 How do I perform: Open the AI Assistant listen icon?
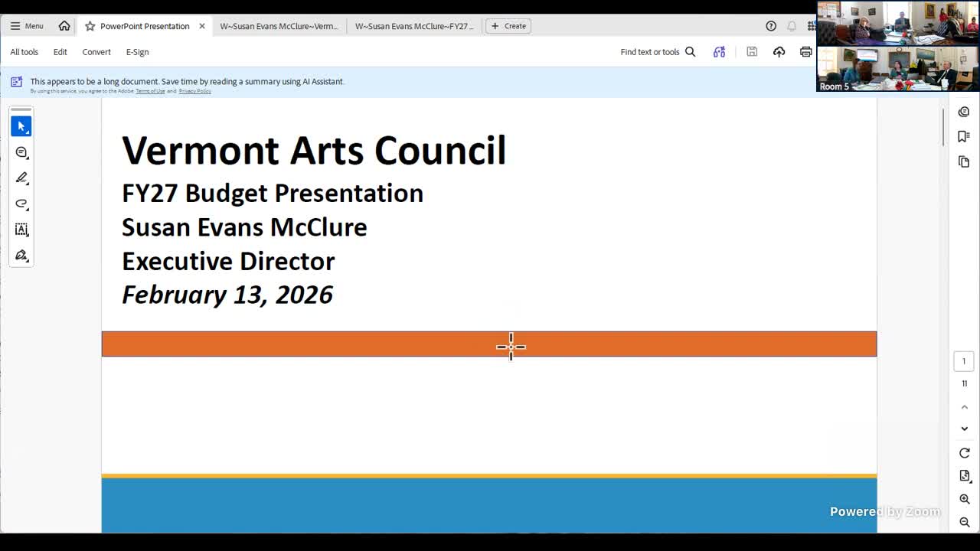tap(719, 52)
